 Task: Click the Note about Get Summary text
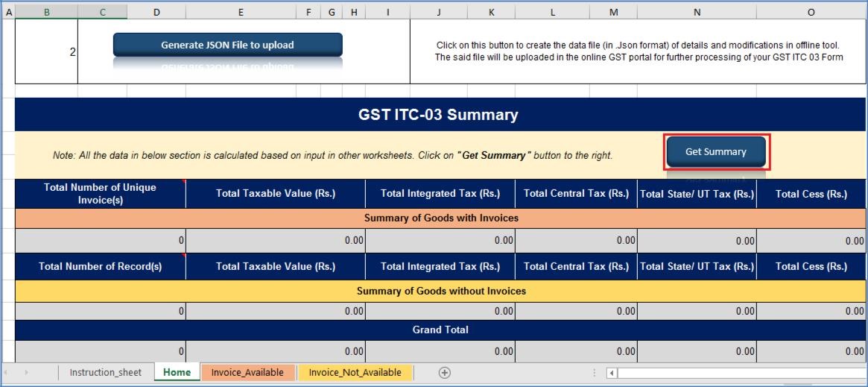tap(333, 156)
